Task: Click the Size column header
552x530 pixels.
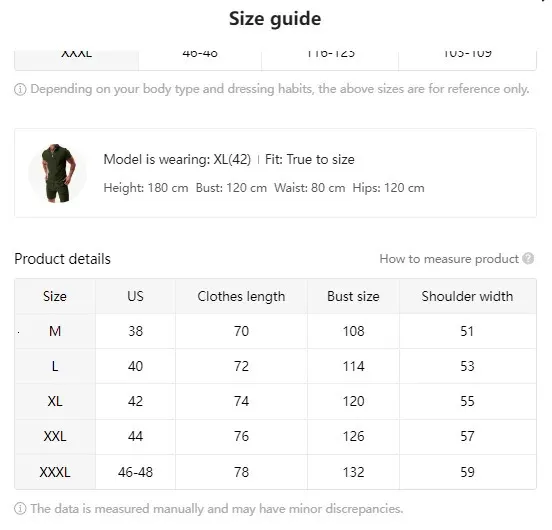Action: click(x=55, y=296)
